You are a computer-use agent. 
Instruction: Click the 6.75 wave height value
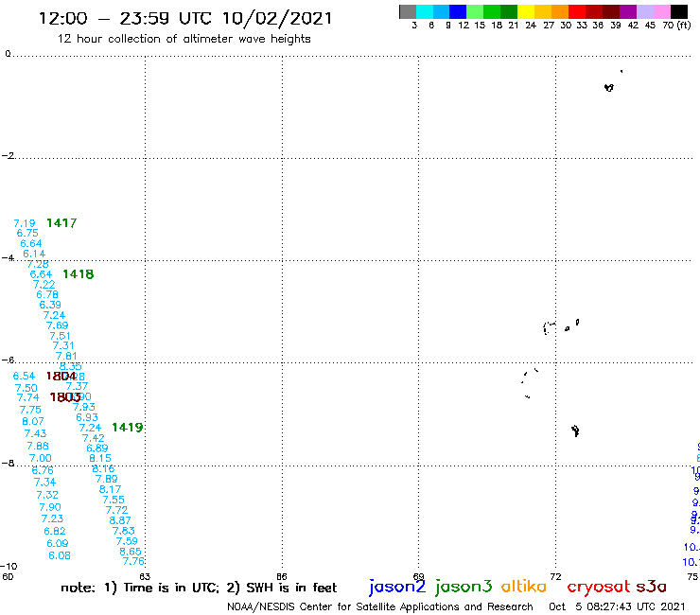(x=27, y=233)
